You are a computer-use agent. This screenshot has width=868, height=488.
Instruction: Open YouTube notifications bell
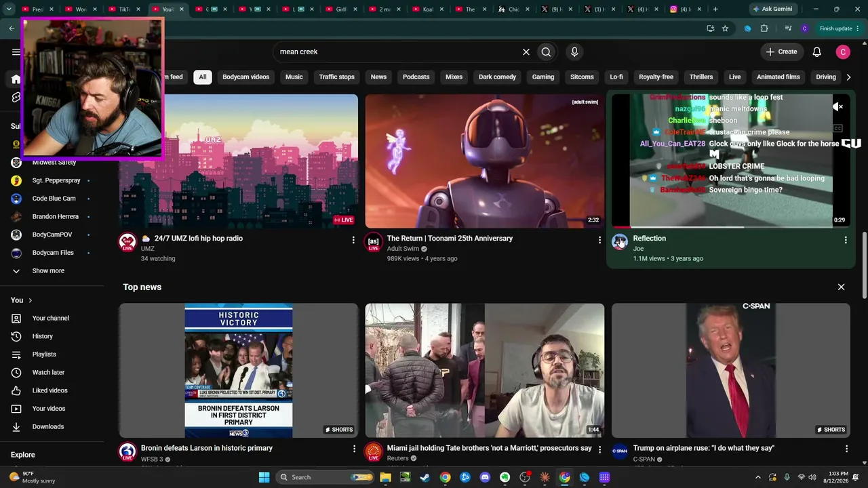817,52
